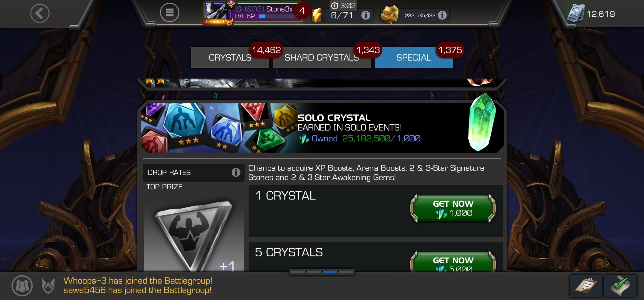View the top prize gem thumbnail
Viewport: 644px width, 300px height.
(194, 236)
